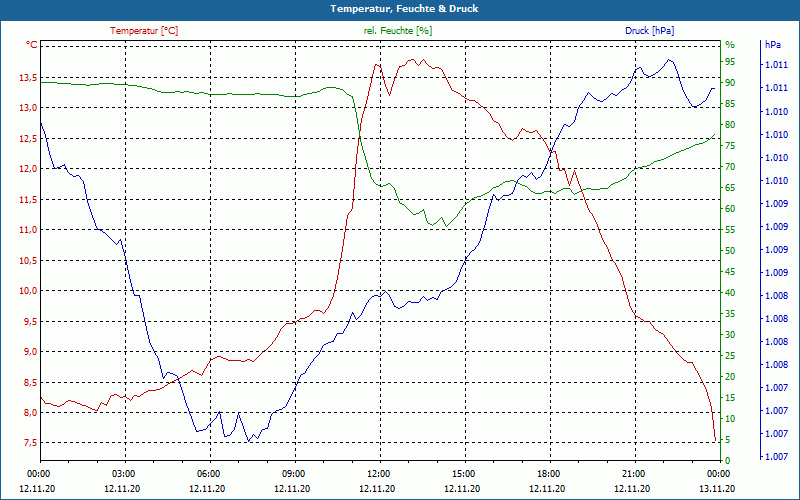800x500 pixels.
Task: Click the 40 humidity axis tick
Action: tap(730, 292)
